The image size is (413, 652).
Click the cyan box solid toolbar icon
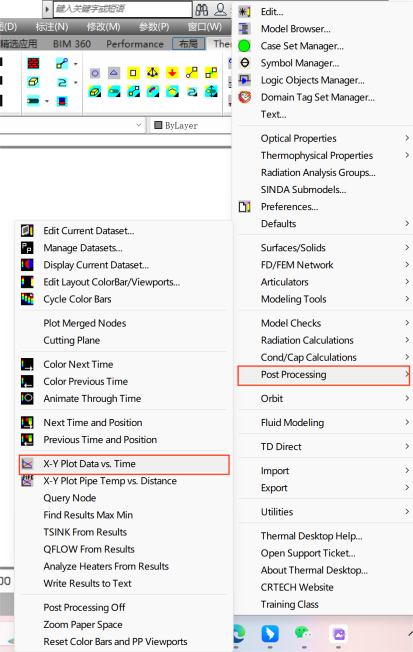(33, 82)
